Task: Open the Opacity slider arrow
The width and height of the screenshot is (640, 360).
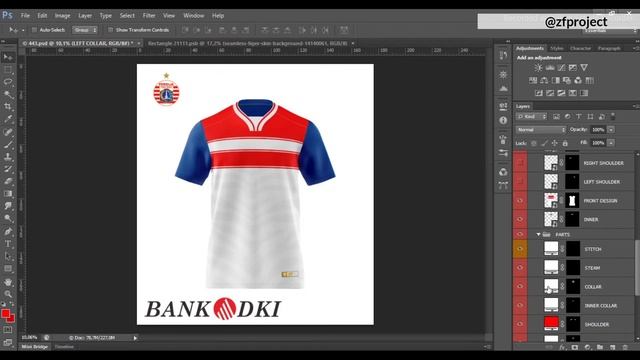Action: (611, 130)
